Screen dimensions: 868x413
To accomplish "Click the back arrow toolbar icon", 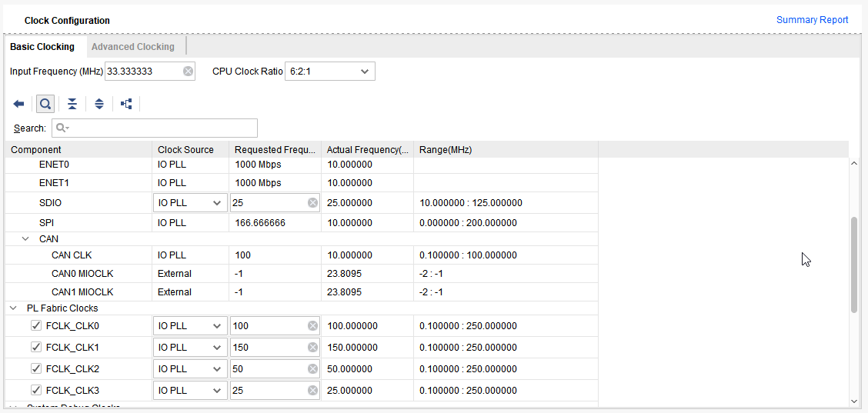I will pyautogui.click(x=19, y=104).
